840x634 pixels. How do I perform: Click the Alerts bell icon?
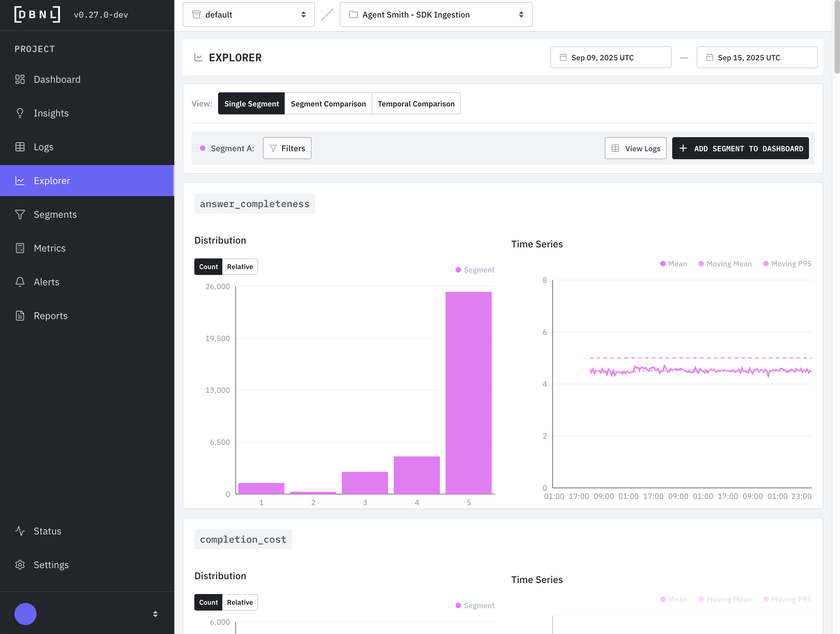20,282
